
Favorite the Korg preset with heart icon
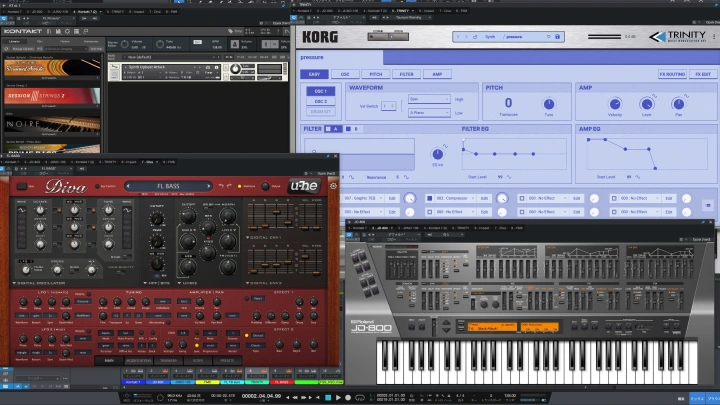tap(549, 37)
